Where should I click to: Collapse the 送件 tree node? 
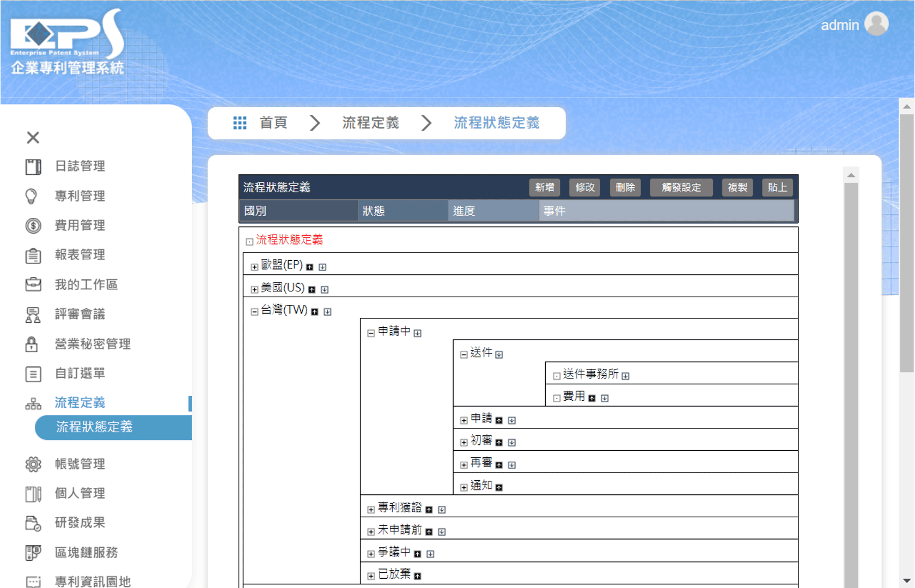point(463,355)
